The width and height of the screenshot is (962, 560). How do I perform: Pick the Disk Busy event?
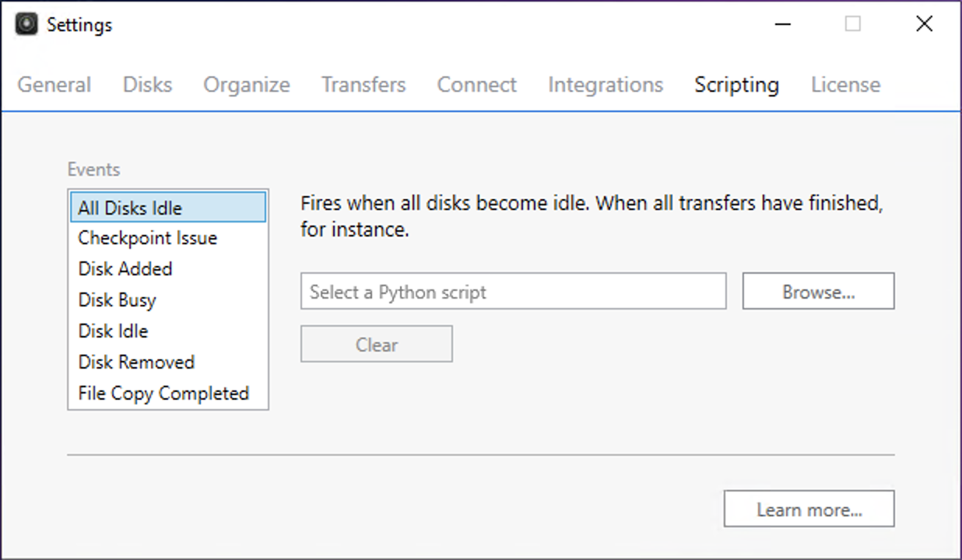pyautogui.click(x=118, y=300)
